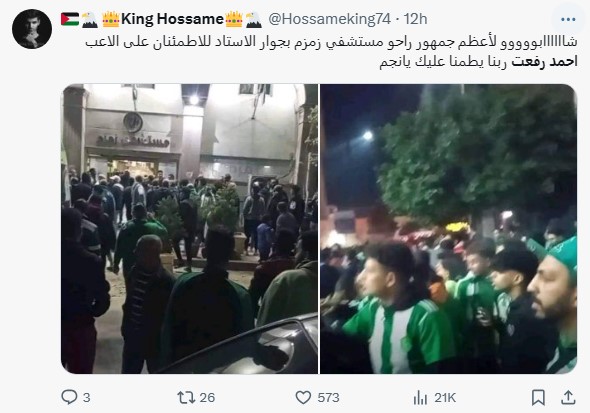
Task: Like the tweet with heart icon
Action: click(x=303, y=397)
